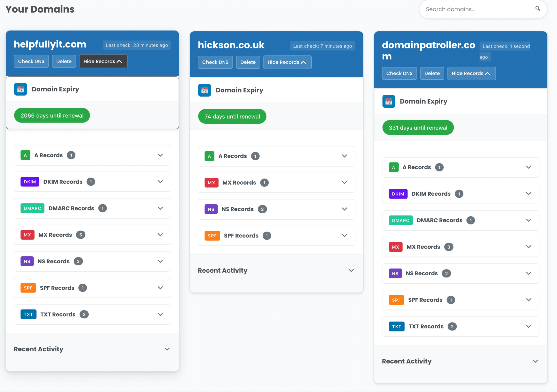
Task: Click helpfullyit.com Domain Expiry calendar icon
Action: [20, 89]
